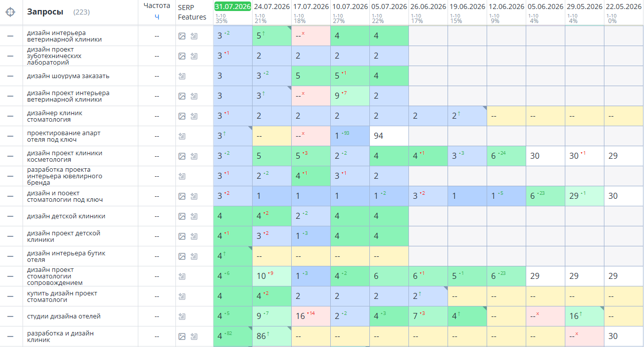Image resolution: width=644 pixels, height=347 pixels.
Task: Choose the 05.07.2026 date column header
Action: click(x=389, y=7)
